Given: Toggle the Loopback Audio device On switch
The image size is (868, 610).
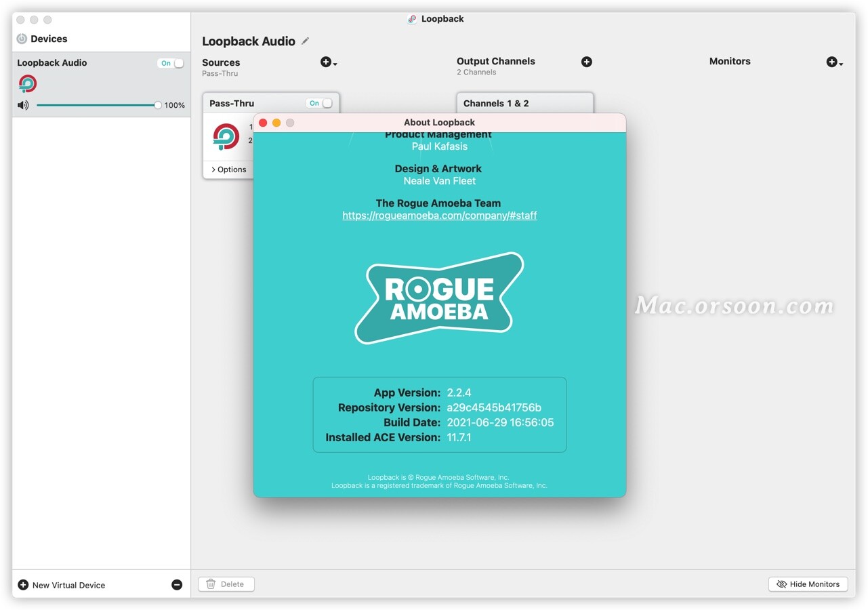Looking at the screenshot, I should (x=171, y=63).
